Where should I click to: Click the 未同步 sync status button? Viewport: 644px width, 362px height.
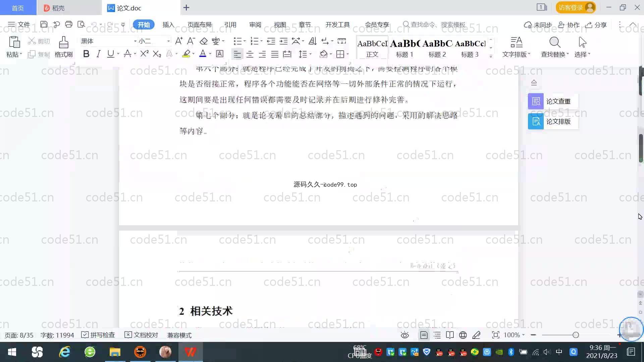[538, 25]
